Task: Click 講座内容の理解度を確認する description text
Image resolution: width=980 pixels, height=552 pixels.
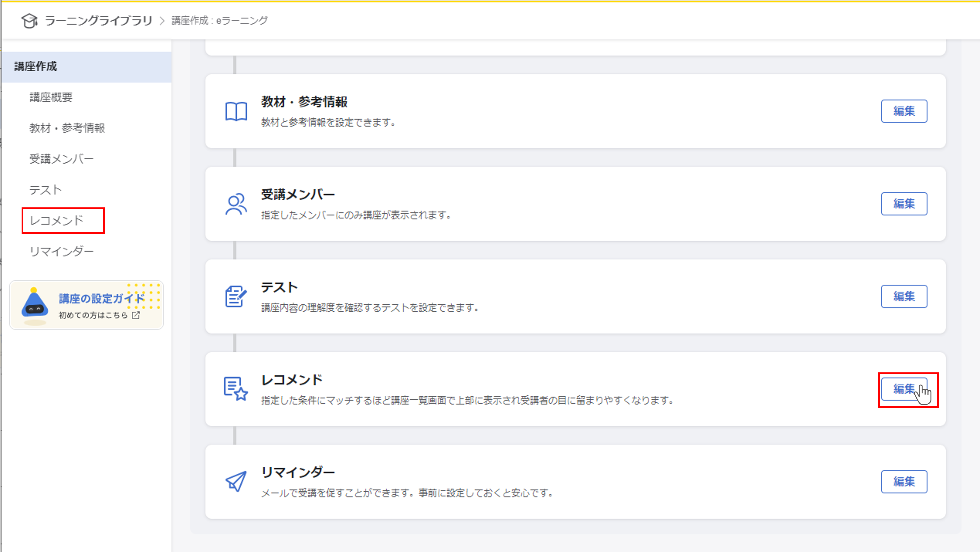Action: (x=370, y=308)
